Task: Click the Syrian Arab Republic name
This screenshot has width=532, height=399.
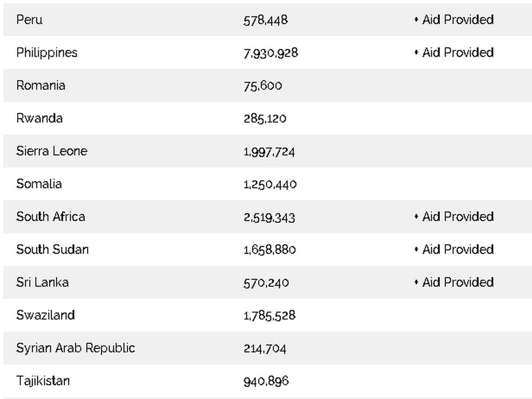Action: click(75, 348)
